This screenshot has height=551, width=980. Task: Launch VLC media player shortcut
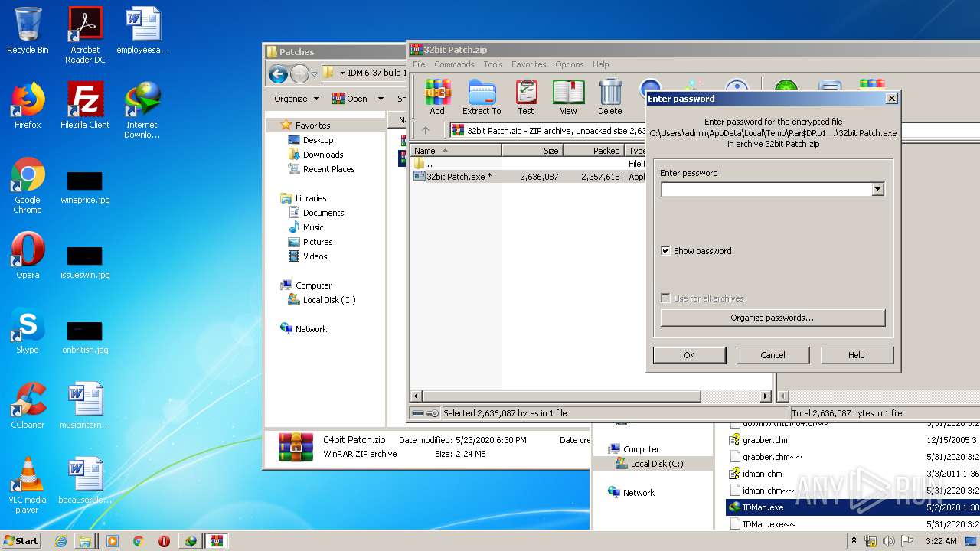(28, 485)
